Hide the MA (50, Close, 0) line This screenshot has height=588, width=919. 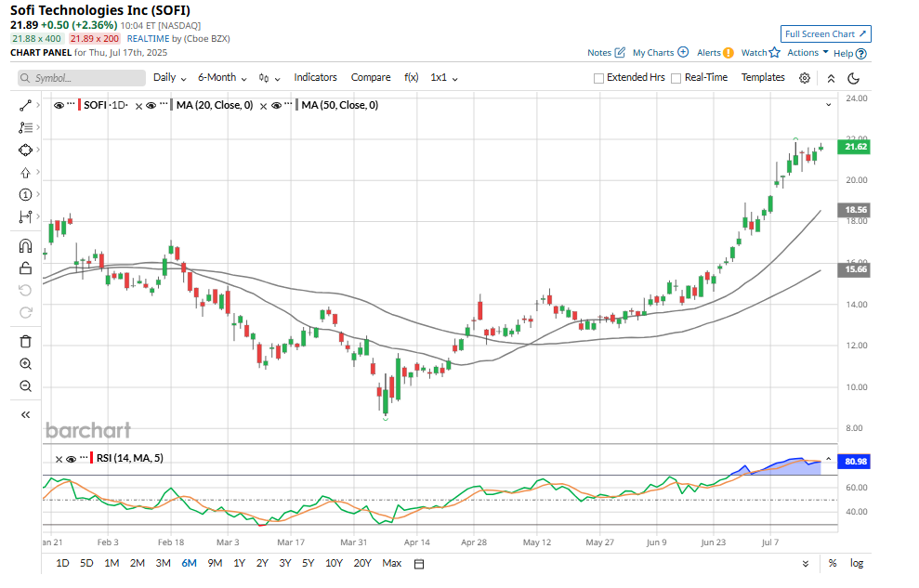pyautogui.click(x=276, y=105)
